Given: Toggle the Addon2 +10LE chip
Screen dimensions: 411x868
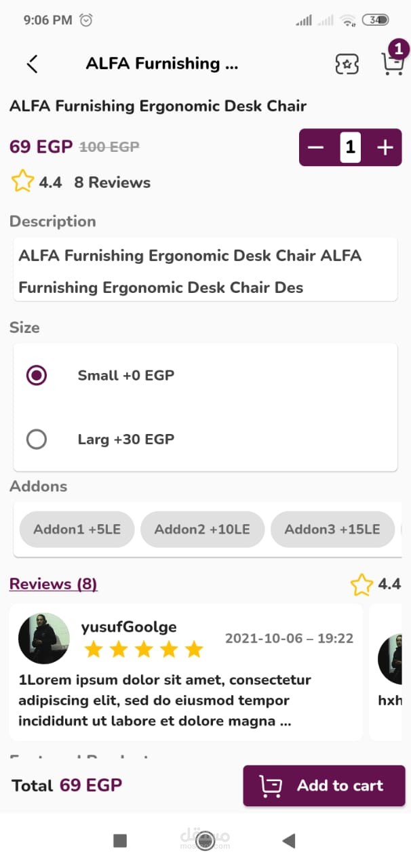Looking at the screenshot, I should coord(202,529).
